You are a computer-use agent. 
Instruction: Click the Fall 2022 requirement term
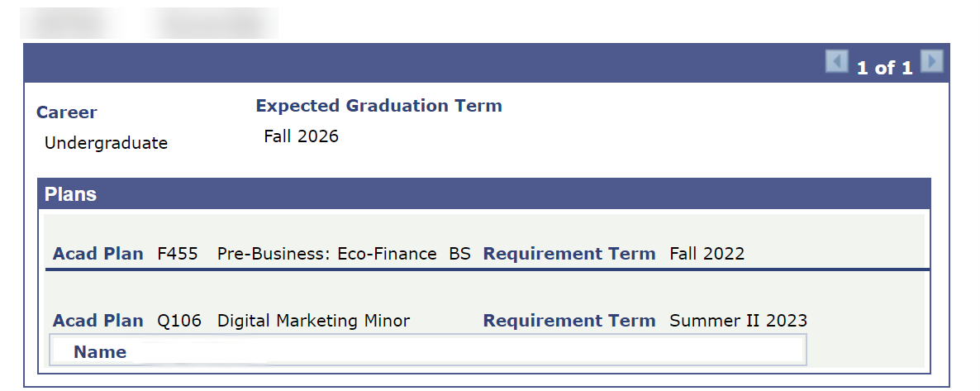point(706,254)
